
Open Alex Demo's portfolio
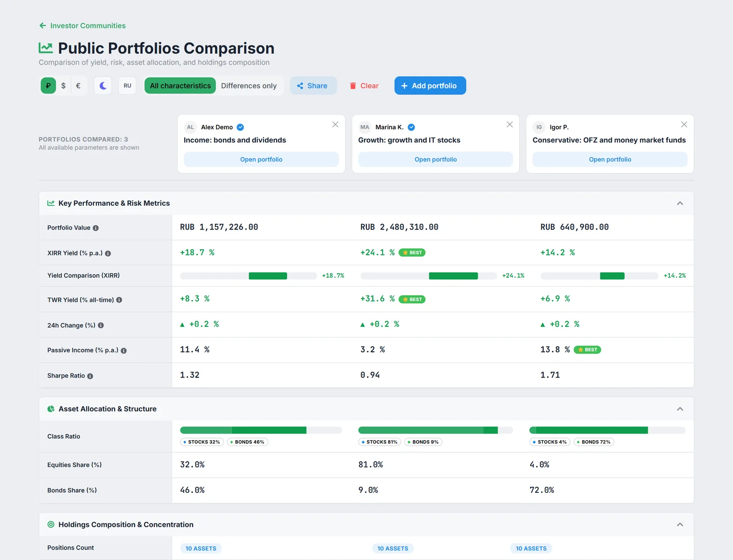tap(261, 159)
